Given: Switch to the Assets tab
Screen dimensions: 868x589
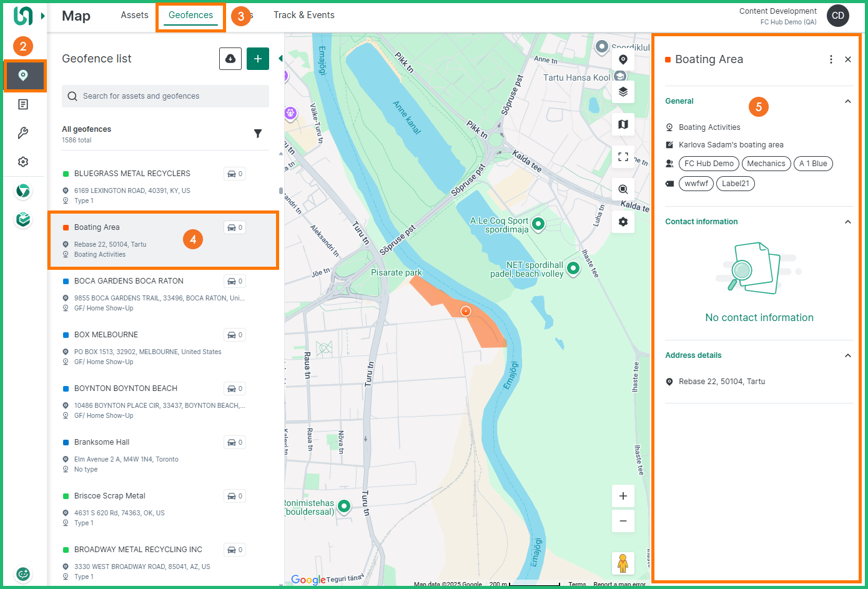Looking at the screenshot, I should click(134, 15).
